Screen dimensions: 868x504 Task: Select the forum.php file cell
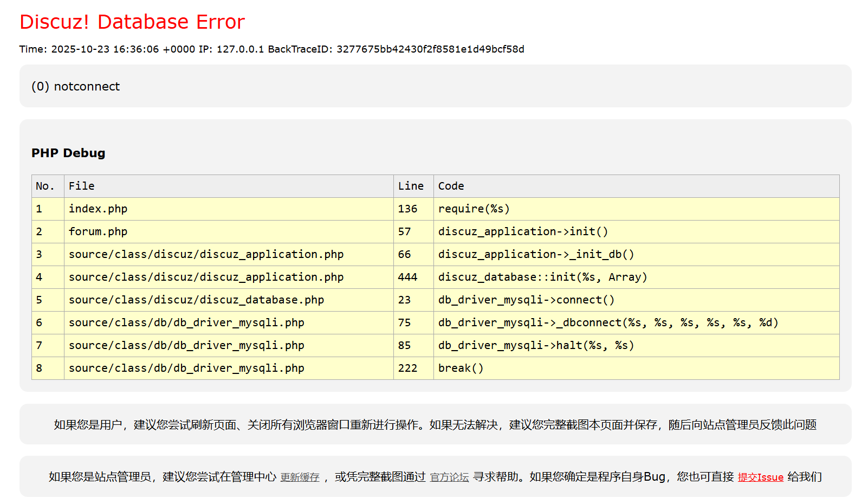98,232
